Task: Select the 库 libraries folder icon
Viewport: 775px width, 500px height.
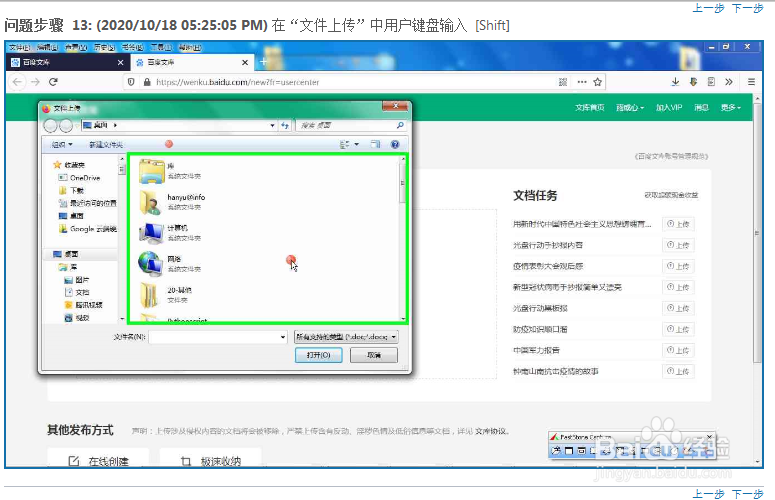Action: point(151,171)
